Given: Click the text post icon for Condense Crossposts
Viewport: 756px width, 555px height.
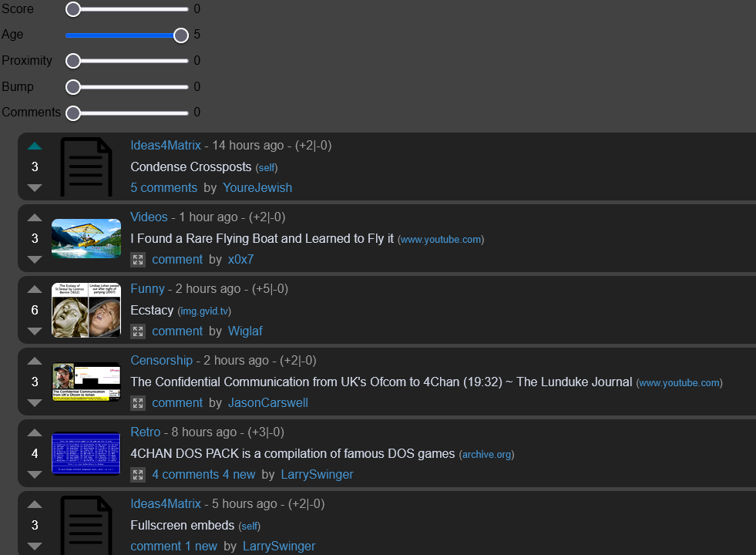Looking at the screenshot, I should click(x=86, y=166).
